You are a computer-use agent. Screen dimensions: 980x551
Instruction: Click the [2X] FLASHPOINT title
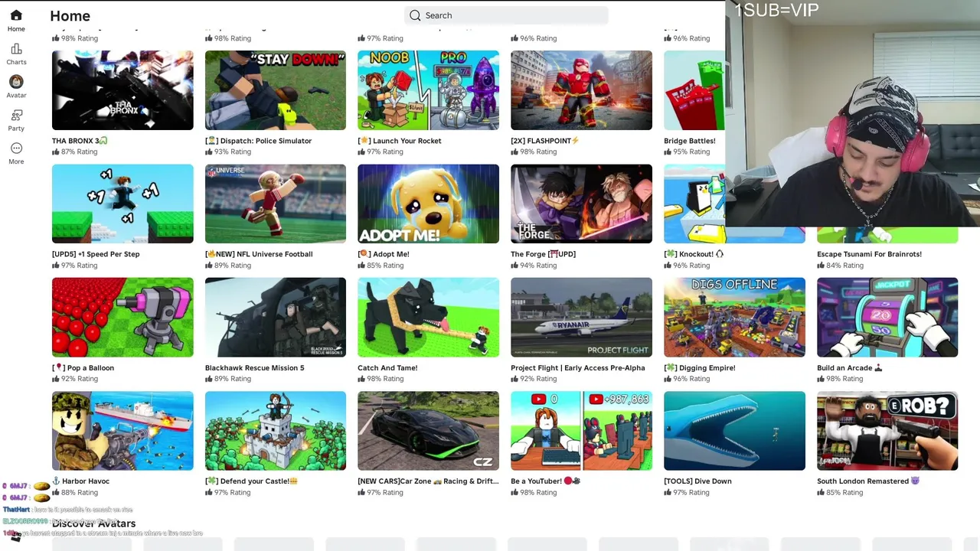coord(545,141)
